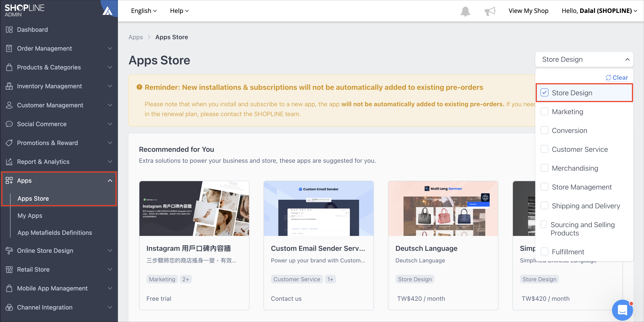Expand the Products & Categories chevron
The image size is (644, 322).
pos(110,67)
